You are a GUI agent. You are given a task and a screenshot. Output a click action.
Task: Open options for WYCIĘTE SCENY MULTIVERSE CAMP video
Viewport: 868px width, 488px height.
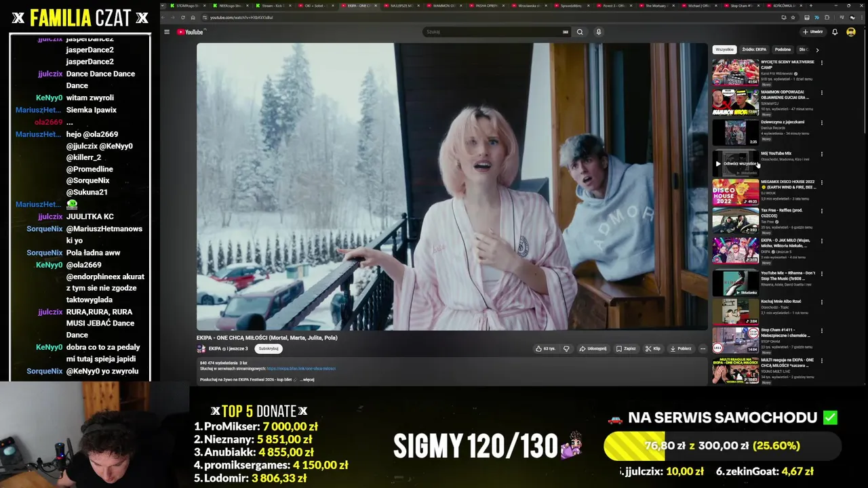822,62
